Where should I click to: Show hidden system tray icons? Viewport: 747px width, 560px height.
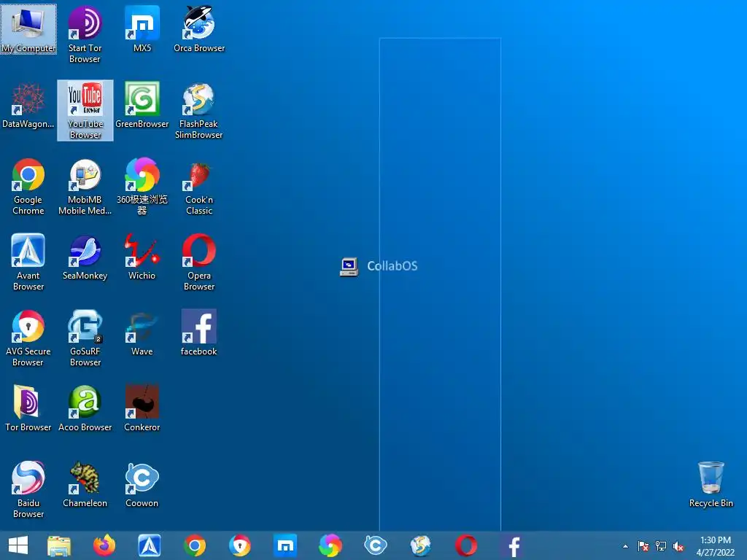tap(625, 546)
